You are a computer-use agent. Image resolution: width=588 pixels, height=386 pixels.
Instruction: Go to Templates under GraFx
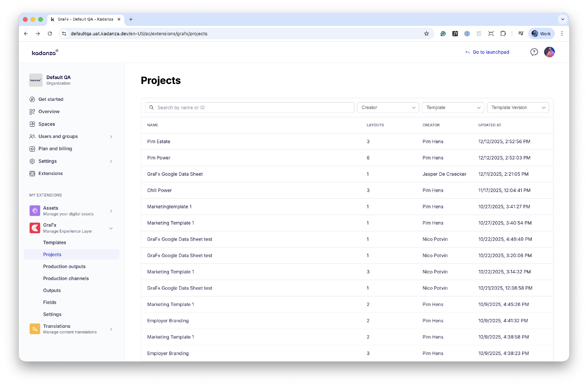coord(55,242)
